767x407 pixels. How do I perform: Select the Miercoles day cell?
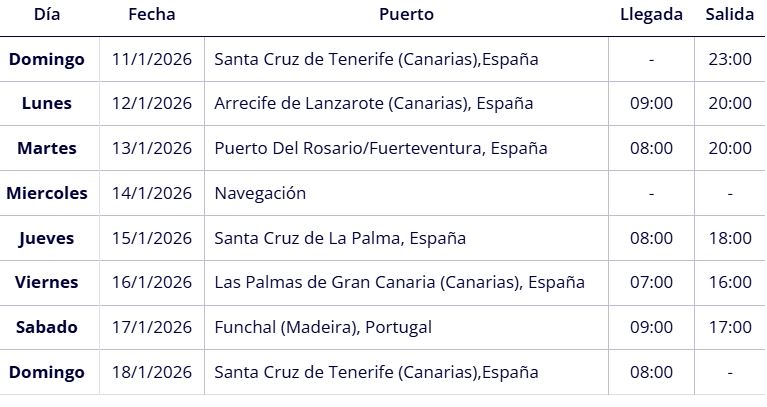pyautogui.click(x=47, y=194)
